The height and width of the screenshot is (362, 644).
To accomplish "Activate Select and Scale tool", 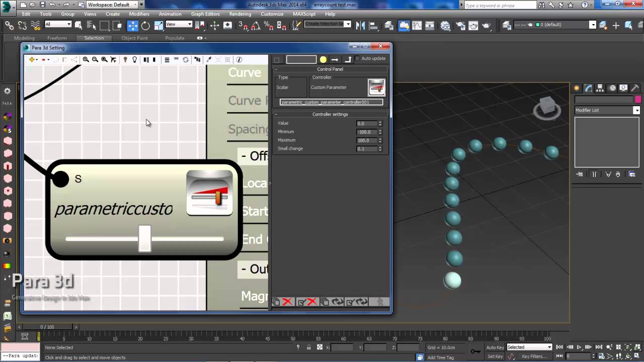I will (x=158, y=26).
